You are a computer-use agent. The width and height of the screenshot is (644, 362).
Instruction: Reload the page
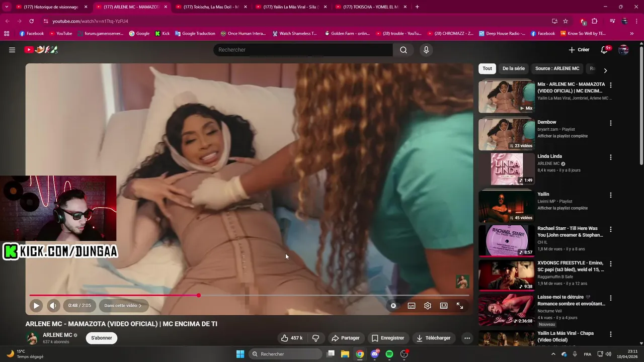click(31, 21)
